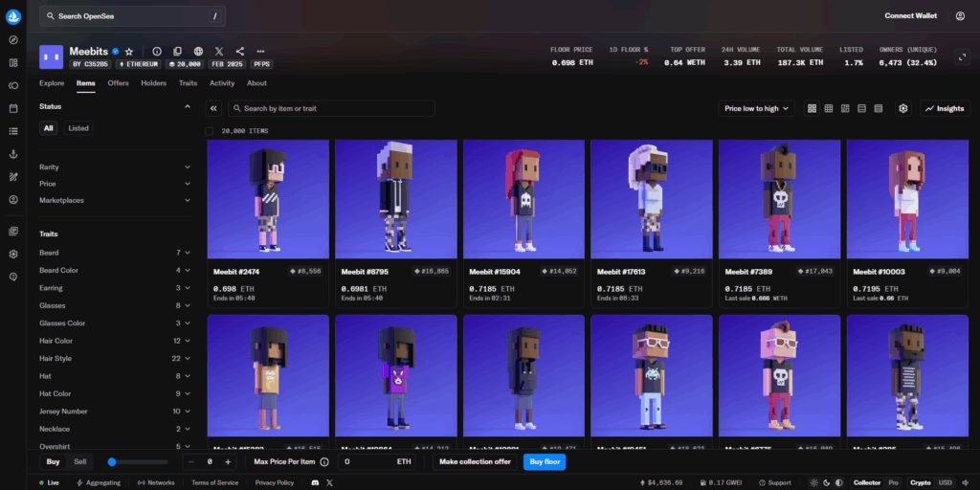
Task: Open the Holders tab
Action: pyautogui.click(x=154, y=83)
